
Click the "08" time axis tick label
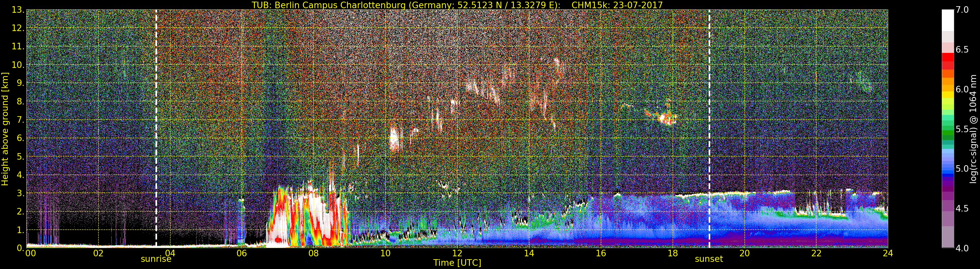point(313,253)
